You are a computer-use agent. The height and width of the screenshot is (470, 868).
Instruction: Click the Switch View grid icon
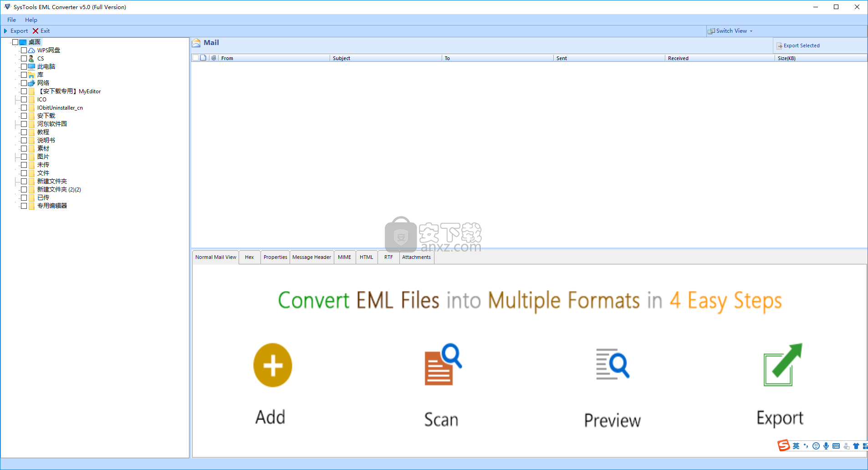711,31
